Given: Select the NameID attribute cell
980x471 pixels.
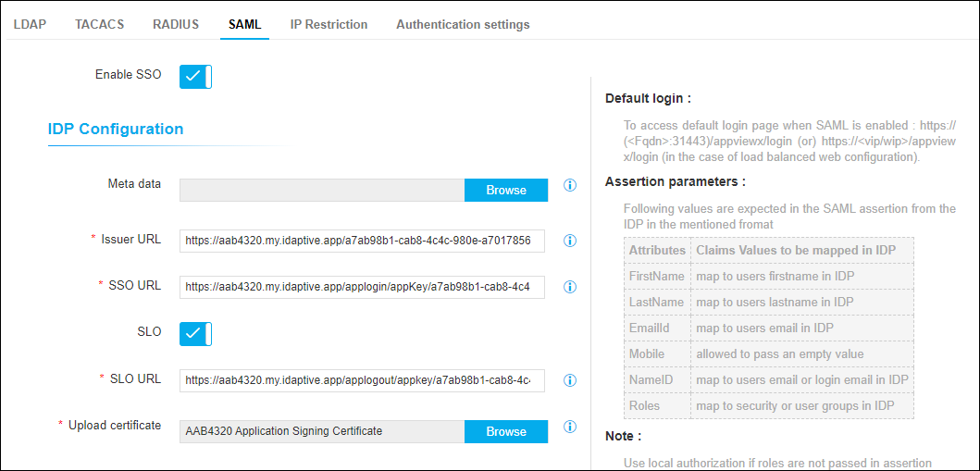Looking at the screenshot, I should pos(657,379).
